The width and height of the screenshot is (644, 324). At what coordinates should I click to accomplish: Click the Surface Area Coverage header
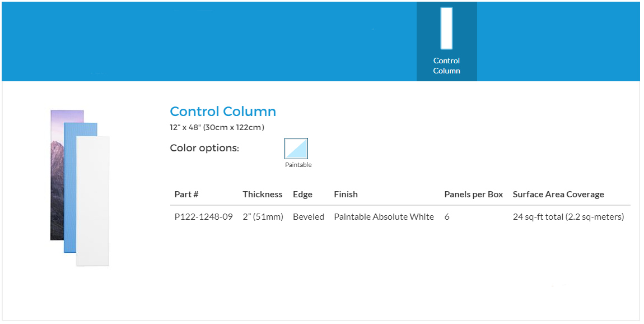pyautogui.click(x=558, y=195)
